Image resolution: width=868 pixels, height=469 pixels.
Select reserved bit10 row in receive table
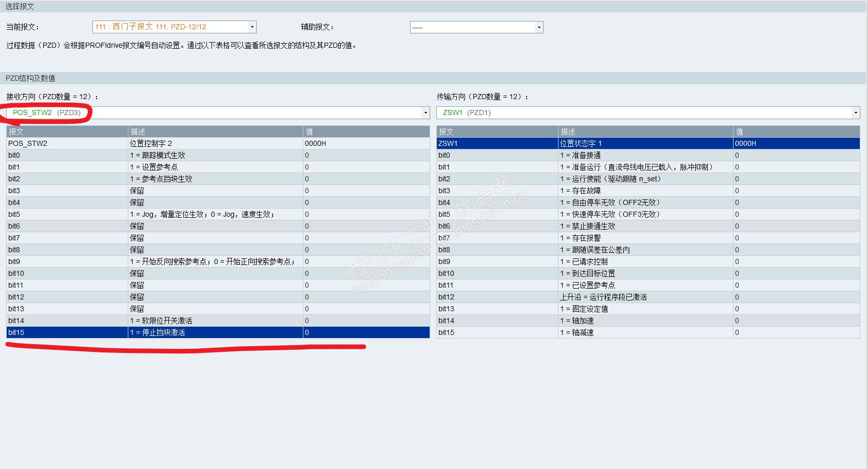tap(218, 273)
